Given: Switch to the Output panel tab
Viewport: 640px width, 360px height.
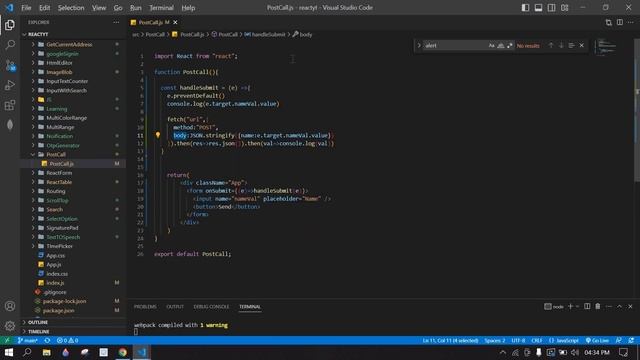Looking at the screenshot, I should [x=175, y=307].
